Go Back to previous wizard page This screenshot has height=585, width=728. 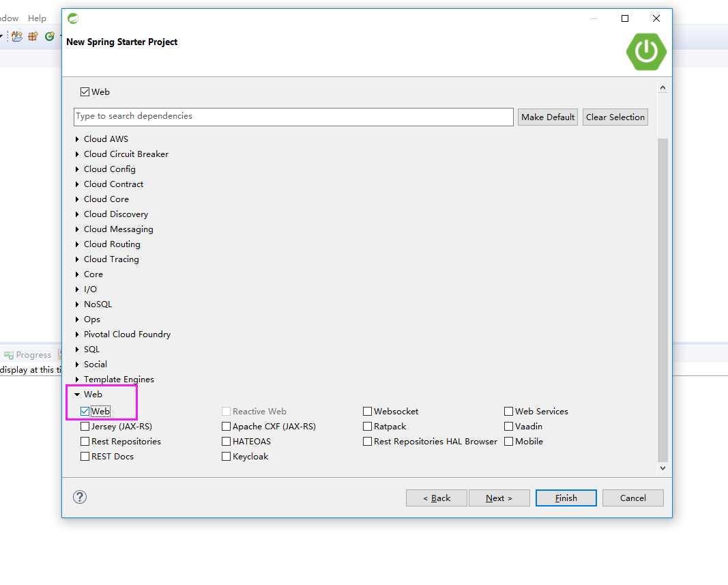437,498
